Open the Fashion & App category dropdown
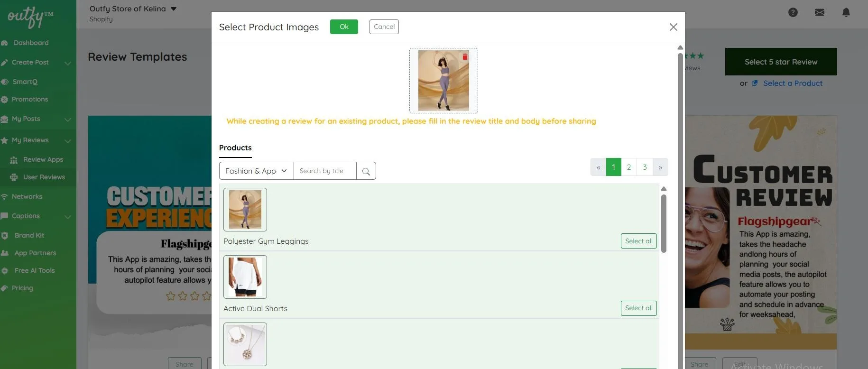Image resolution: width=868 pixels, height=369 pixels. pos(257,171)
